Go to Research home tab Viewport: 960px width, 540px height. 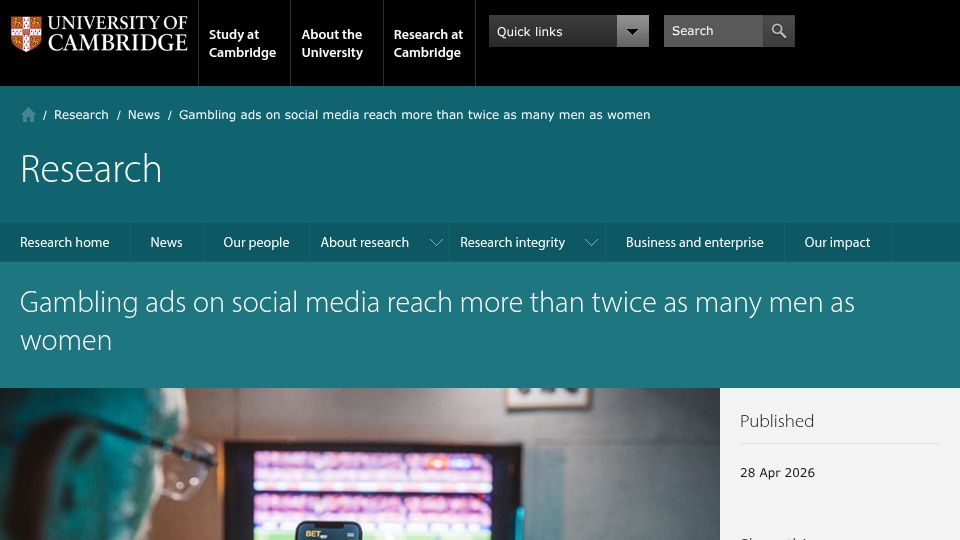pos(65,242)
